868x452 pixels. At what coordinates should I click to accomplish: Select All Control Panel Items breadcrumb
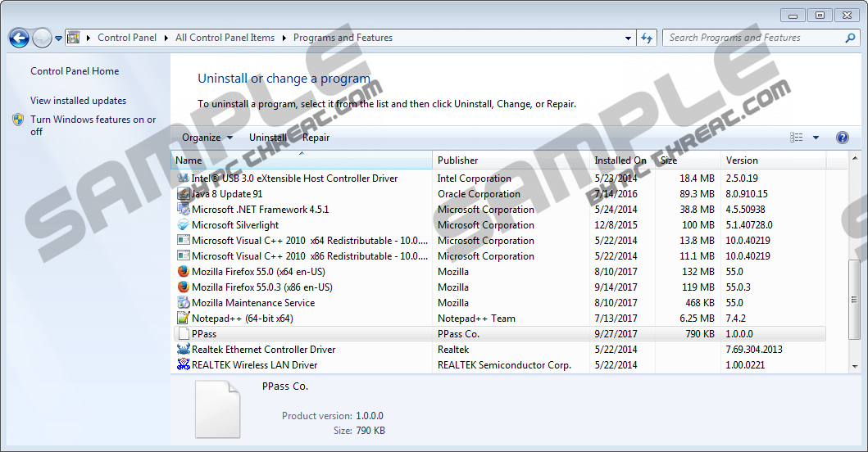click(x=225, y=38)
